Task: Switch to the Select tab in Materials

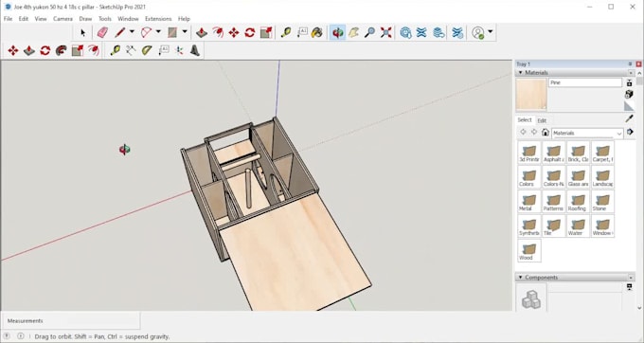Action: pos(525,120)
